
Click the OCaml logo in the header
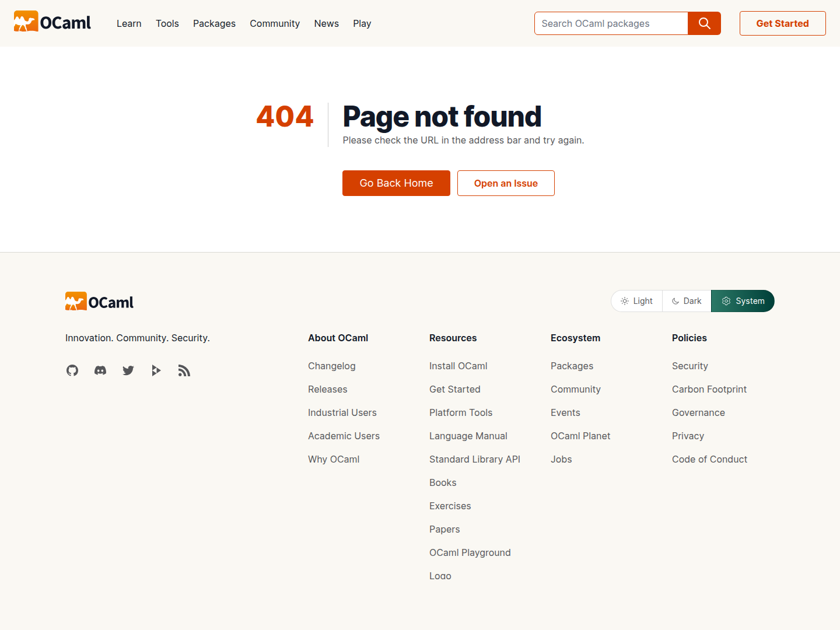pyautogui.click(x=52, y=22)
